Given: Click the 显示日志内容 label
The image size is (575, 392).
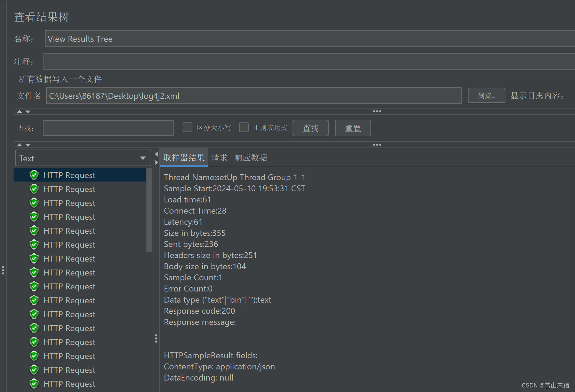Looking at the screenshot, I should pyautogui.click(x=537, y=96).
